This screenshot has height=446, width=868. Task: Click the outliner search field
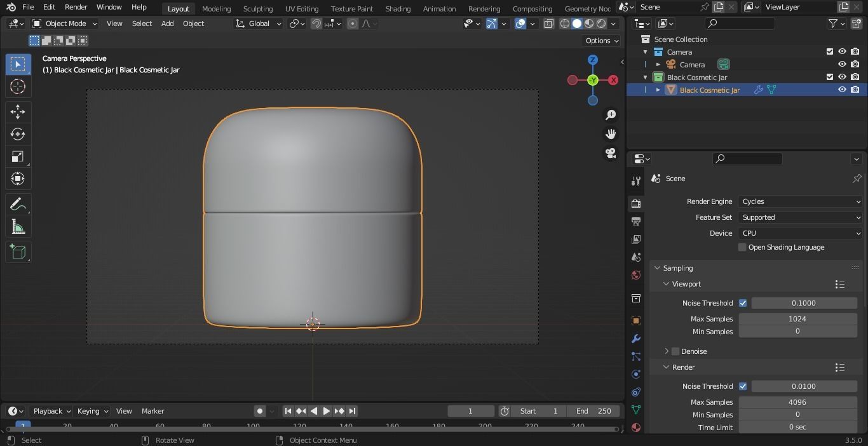click(x=740, y=24)
